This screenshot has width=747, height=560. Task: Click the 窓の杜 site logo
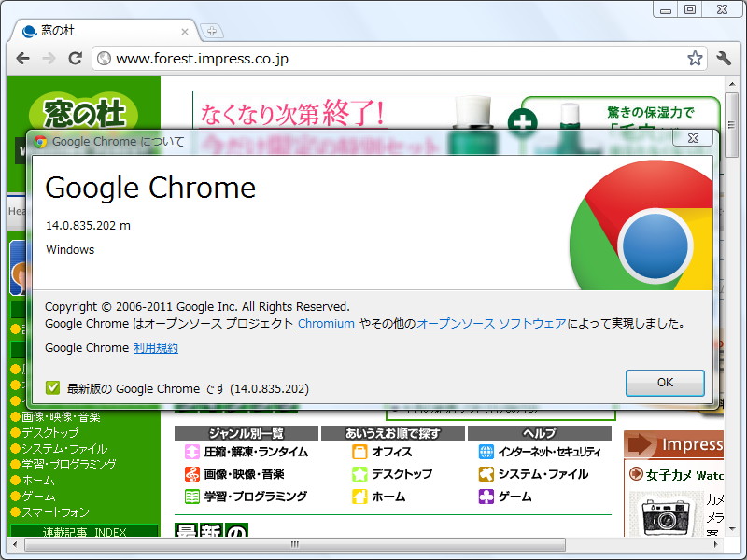pyautogui.click(x=82, y=109)
